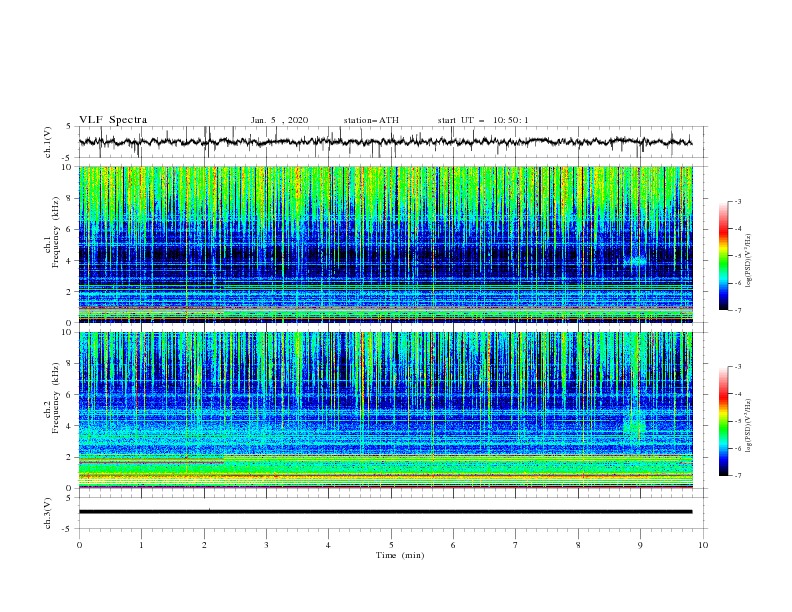Click the "-5" tick on the lower colorbar
The height and width of the screenshot is (612, 792).
click(737, 421)
